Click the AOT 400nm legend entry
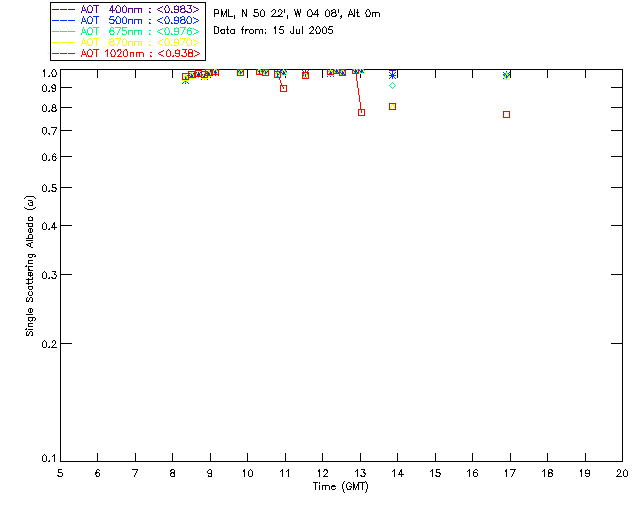 [126, 9]
